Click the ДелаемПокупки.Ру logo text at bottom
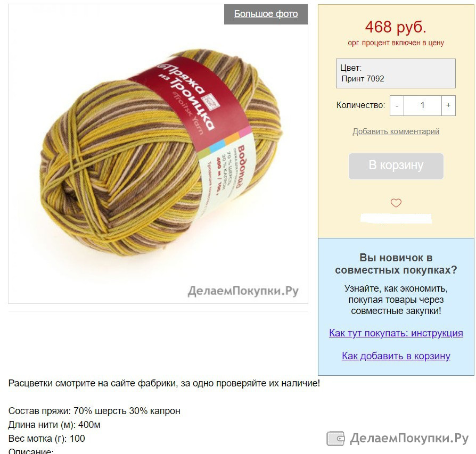Viewport: 476px width, 454px height. pos(409,439)
